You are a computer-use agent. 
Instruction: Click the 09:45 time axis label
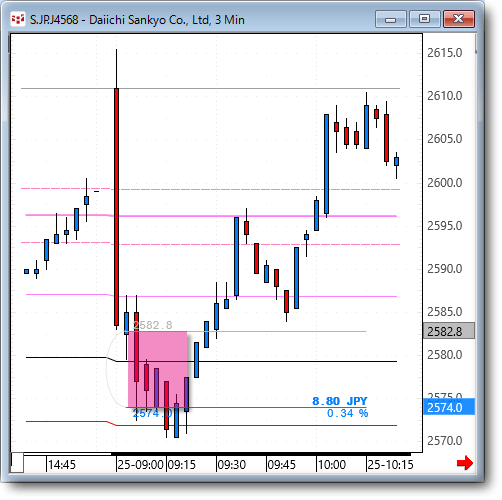tap(282, 464)
